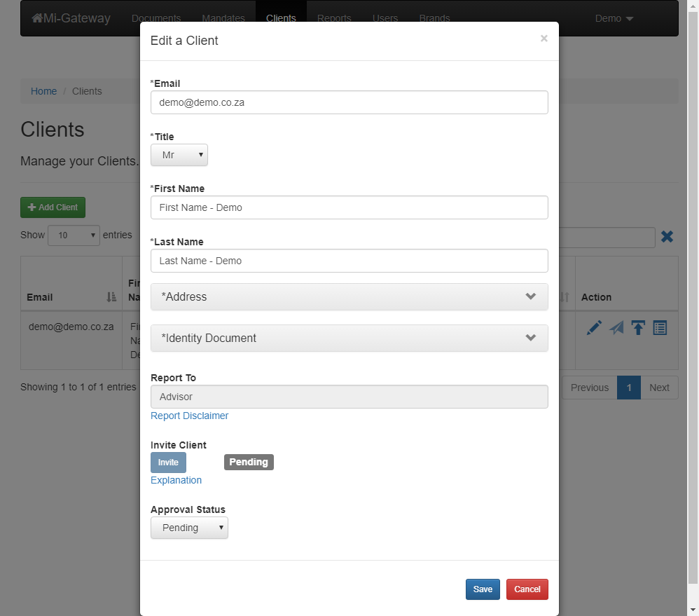Sort table by Email column
699x616 pixels.
111,297
